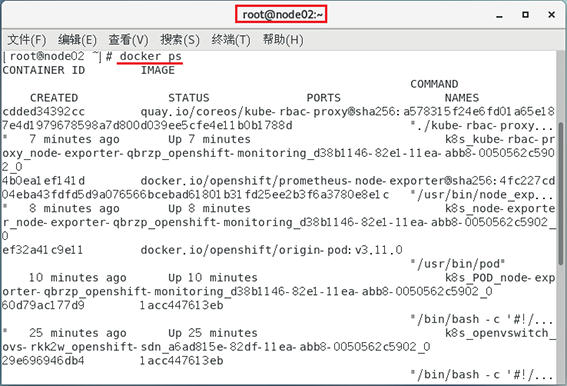Screen dimensions: 567x386
Task: Click container ID ef32a41c9e11
Action: (x=43, y=250)
